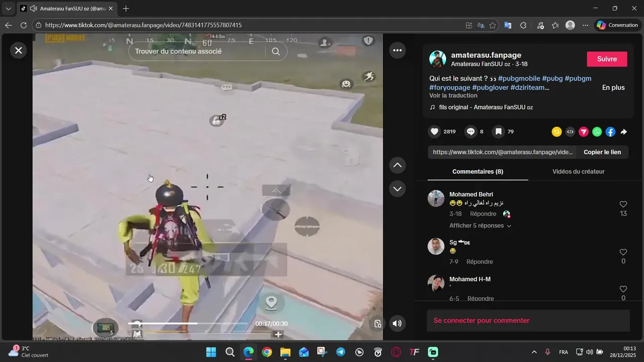The width and height of the screenshot is (644, 362).
Task: Open comments via speech bubble icon
Action: 470,132
